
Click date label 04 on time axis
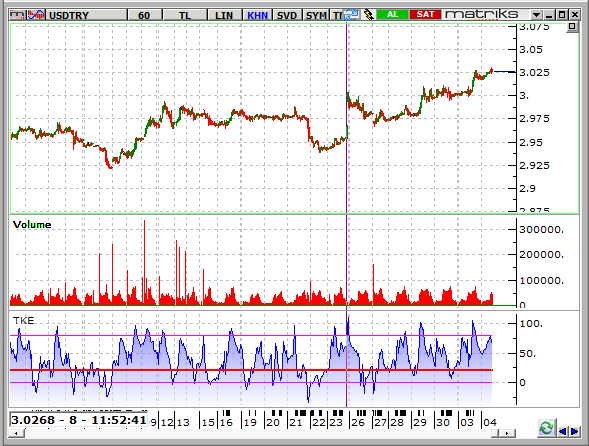coord(490,423)
